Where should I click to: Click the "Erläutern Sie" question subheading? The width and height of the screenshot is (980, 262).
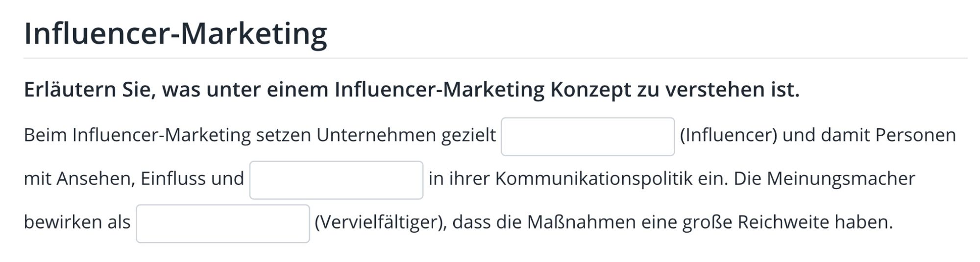pyautogui.click(x=412, y=90)
